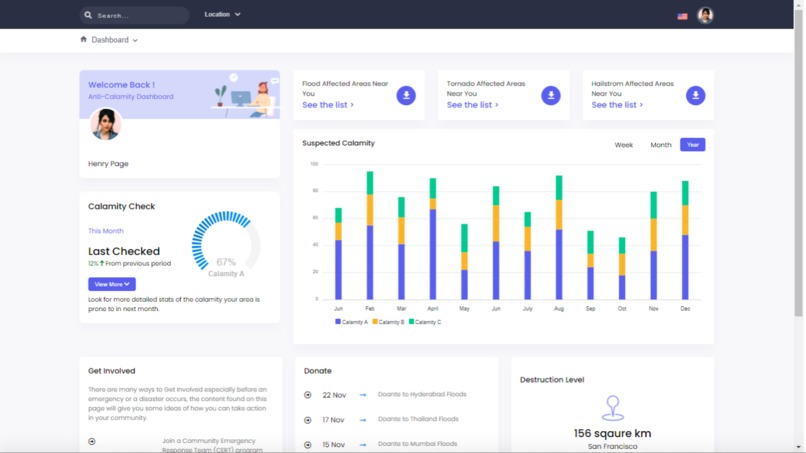Download Tornado Affected Areas list
The width and height of the screenshot is (806, 453).
(x=551, y=95)
